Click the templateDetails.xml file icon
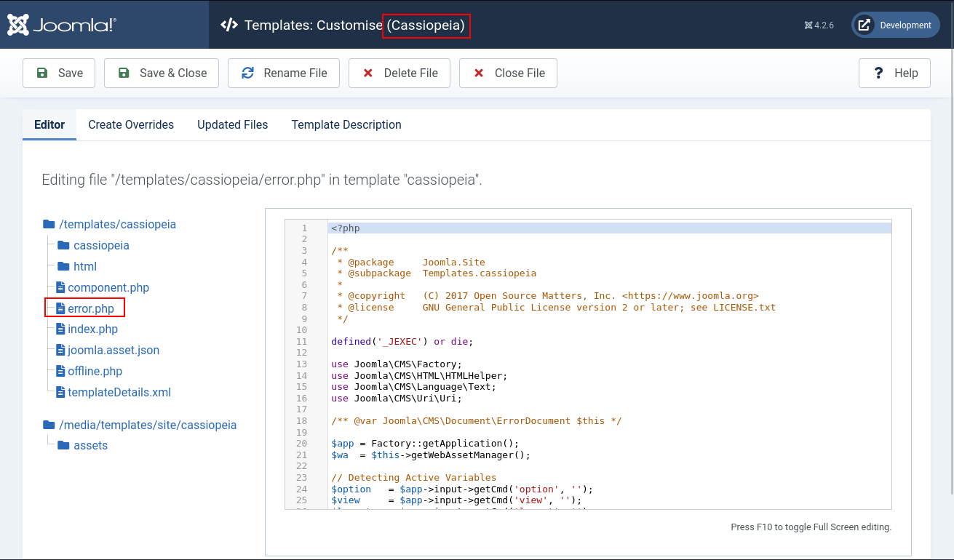This screenshot has width=954, height=560. (x=61, y=392)
